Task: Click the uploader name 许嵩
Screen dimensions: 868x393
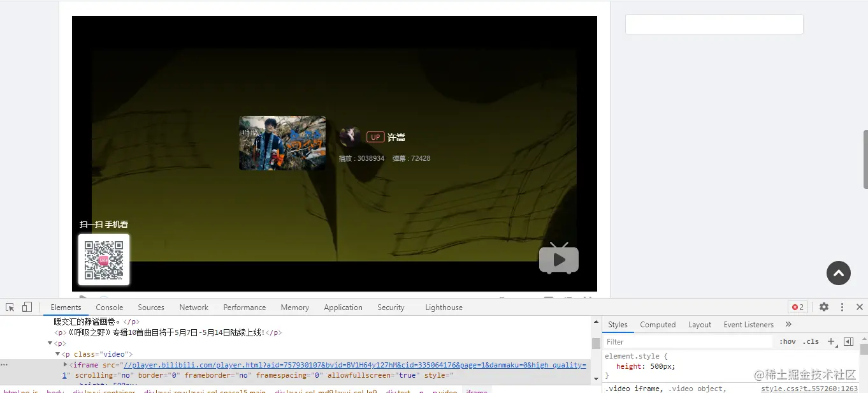Action: click(x=396, y=137)
